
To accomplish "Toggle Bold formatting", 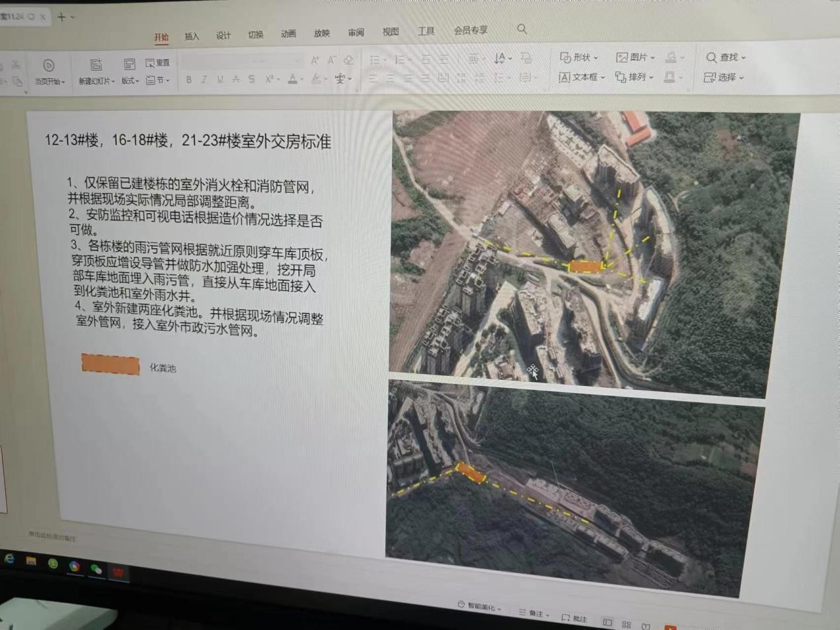I will click(189, 80).
